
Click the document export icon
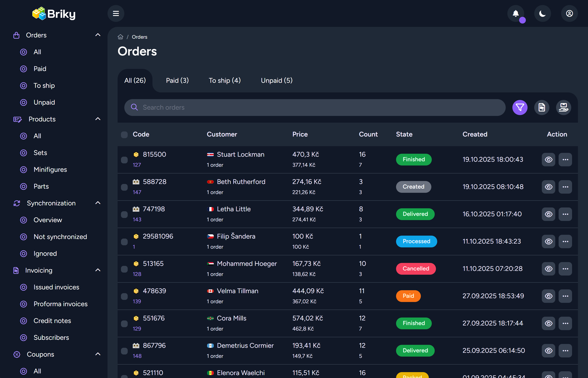pos(541,108)
